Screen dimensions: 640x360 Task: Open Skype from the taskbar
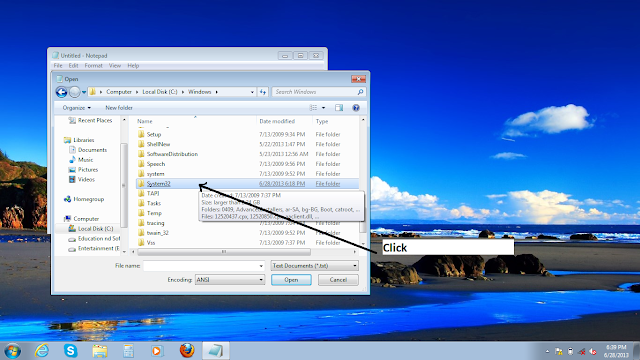pos(71,350)
